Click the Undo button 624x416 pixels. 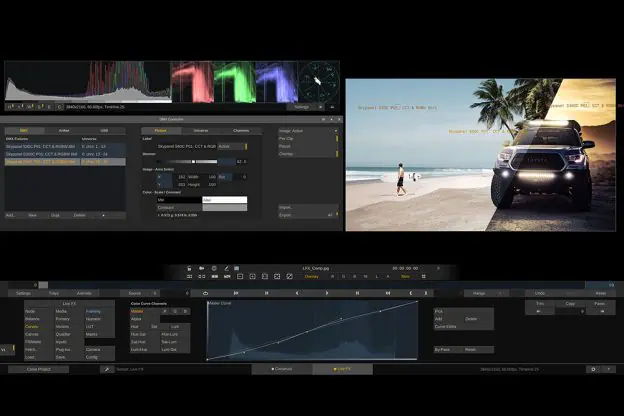540,293
